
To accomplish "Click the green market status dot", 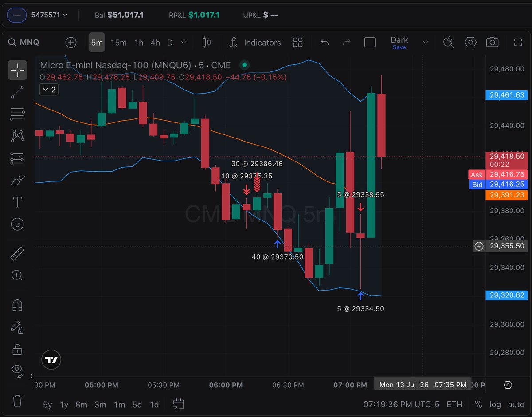I will (244, 65).
